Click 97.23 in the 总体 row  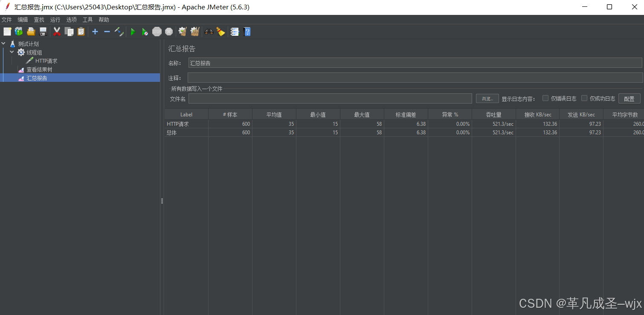(595, 133)
